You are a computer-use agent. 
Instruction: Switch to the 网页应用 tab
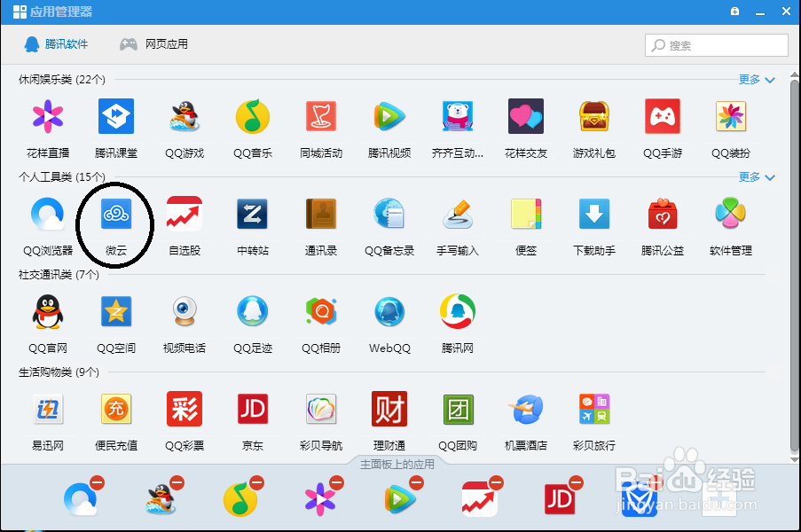pyautogui.click(x=153, y=44)
